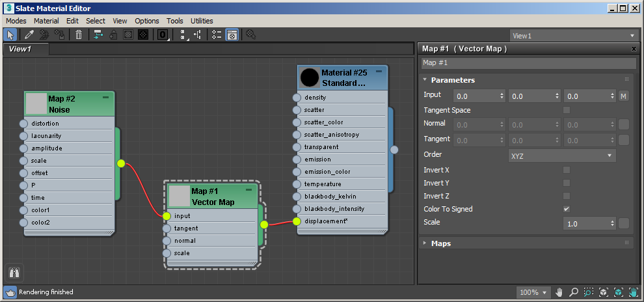Viewport: 644px width, 302px height.
Task: Click the displacement input socket on Material #25
Action: pyautogui.click(x=297, y=221)
